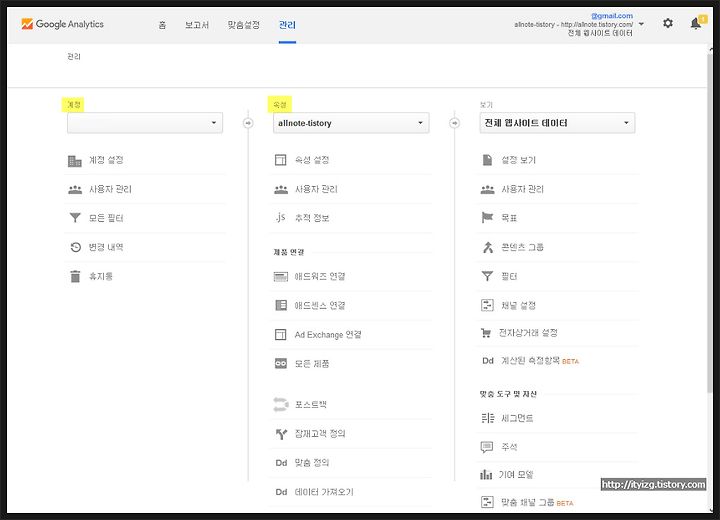
Task: Switch to the 보고서 tab
Action: [197, 25]
